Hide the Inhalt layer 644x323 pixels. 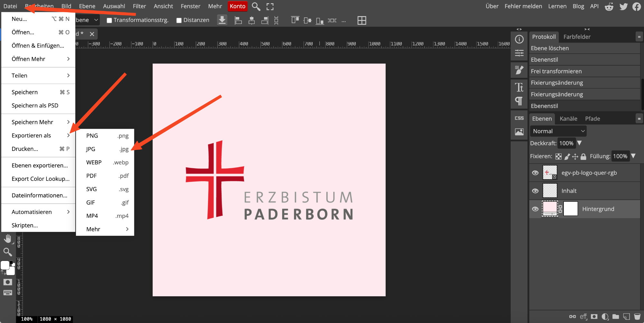[535, 191]
